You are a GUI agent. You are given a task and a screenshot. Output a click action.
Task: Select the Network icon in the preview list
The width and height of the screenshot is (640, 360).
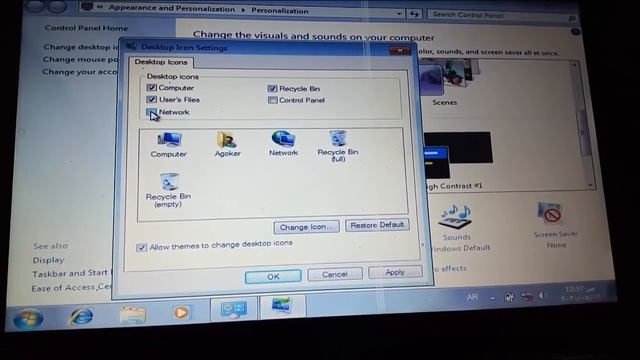(283, 143)
